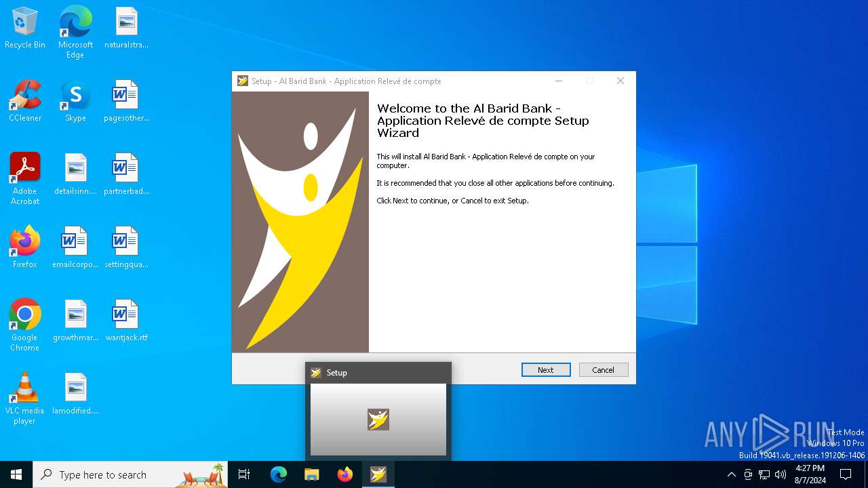868x488 pixels.
Task: Launch Edge from the taskbar
Action: [x=279, y=474]
